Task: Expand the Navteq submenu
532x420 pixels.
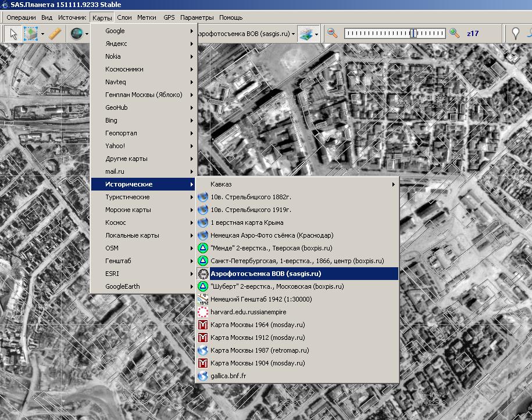Action: [144, 82]
